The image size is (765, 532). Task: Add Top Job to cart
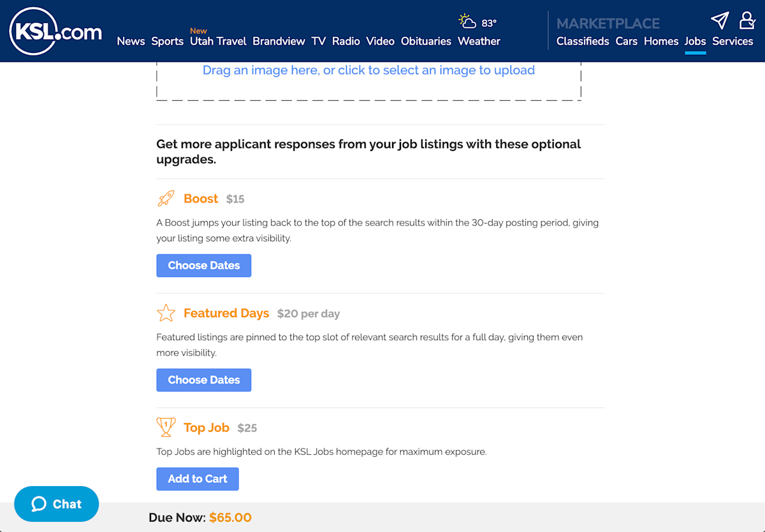[197, 479]
